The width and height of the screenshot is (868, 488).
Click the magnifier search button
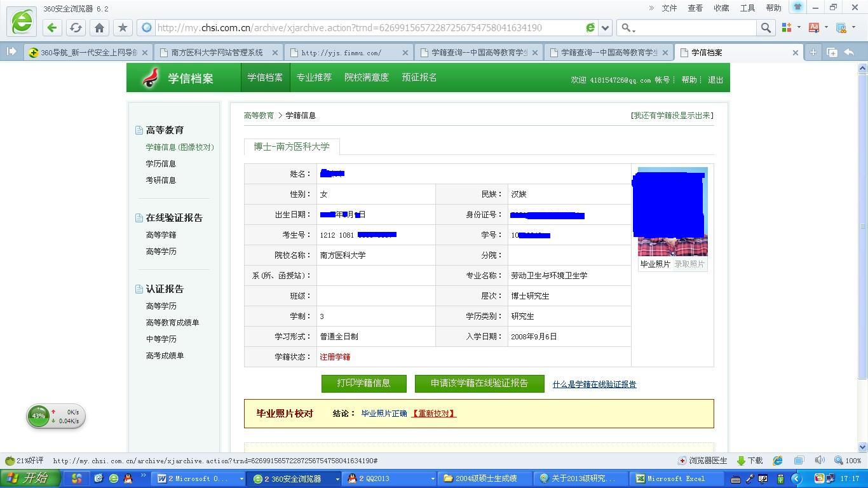766,27
